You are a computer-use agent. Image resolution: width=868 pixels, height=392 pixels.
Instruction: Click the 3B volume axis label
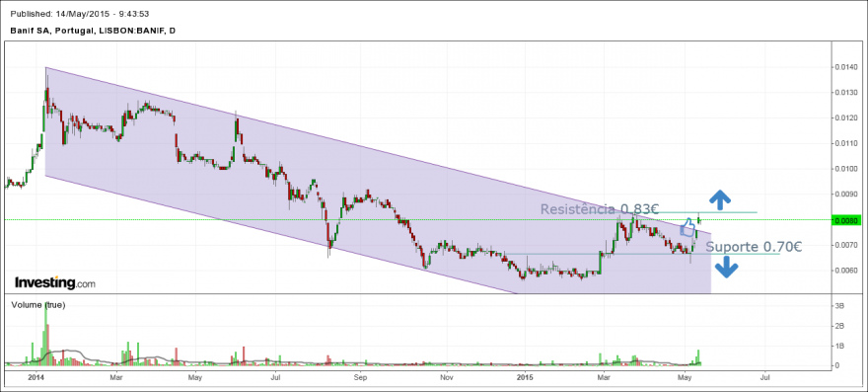(x=839, y=306)
